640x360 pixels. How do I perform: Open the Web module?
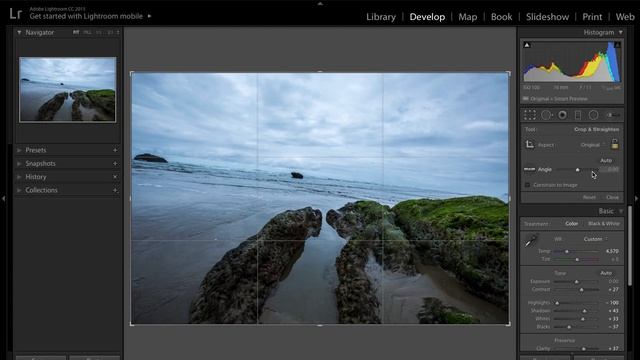pos(625,17)
